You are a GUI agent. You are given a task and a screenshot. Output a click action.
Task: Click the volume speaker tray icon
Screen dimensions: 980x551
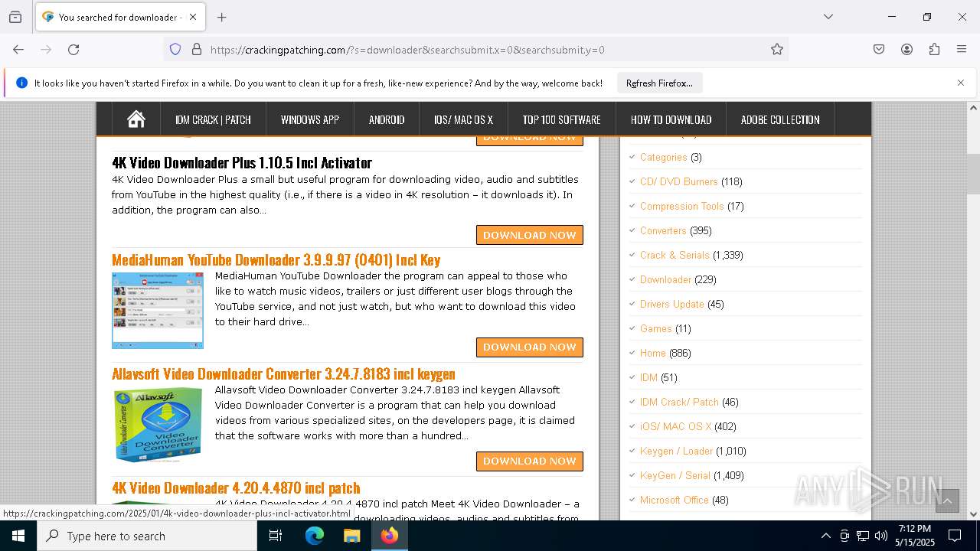(x=881, y=536)
